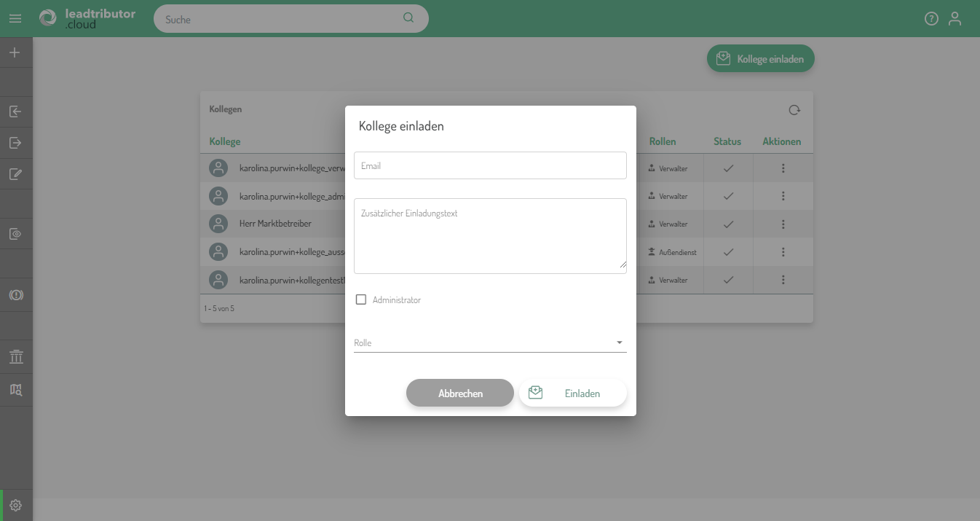980x521 pixels.
Task: Click the Suche search field
Action: pos(280,20)
